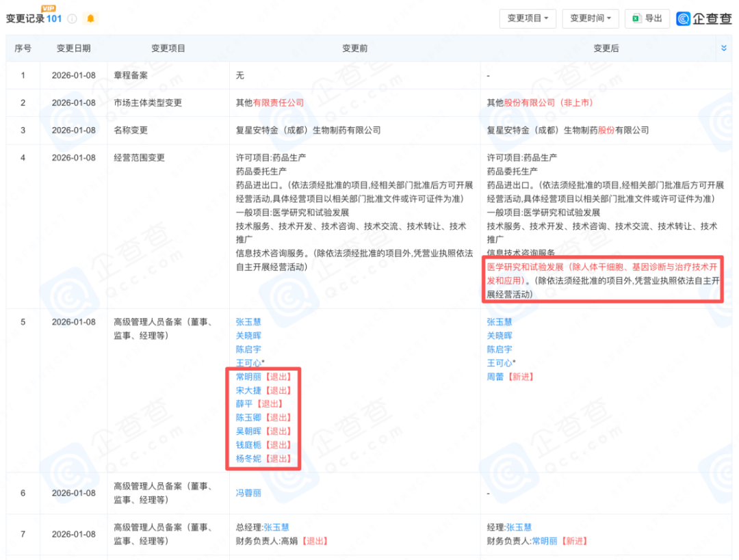
Task: Open 宋大捷 link in the exited list
Action: pyautogui.click(x=248, y=390)
